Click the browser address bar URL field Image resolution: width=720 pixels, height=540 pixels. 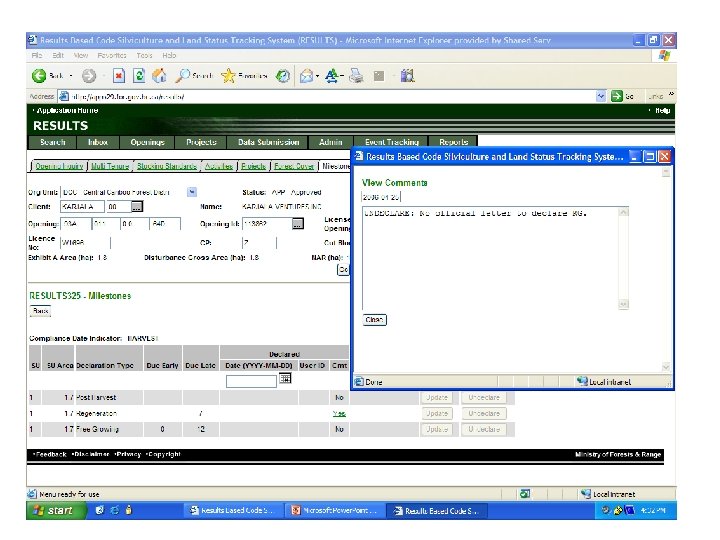click(326, 96)
